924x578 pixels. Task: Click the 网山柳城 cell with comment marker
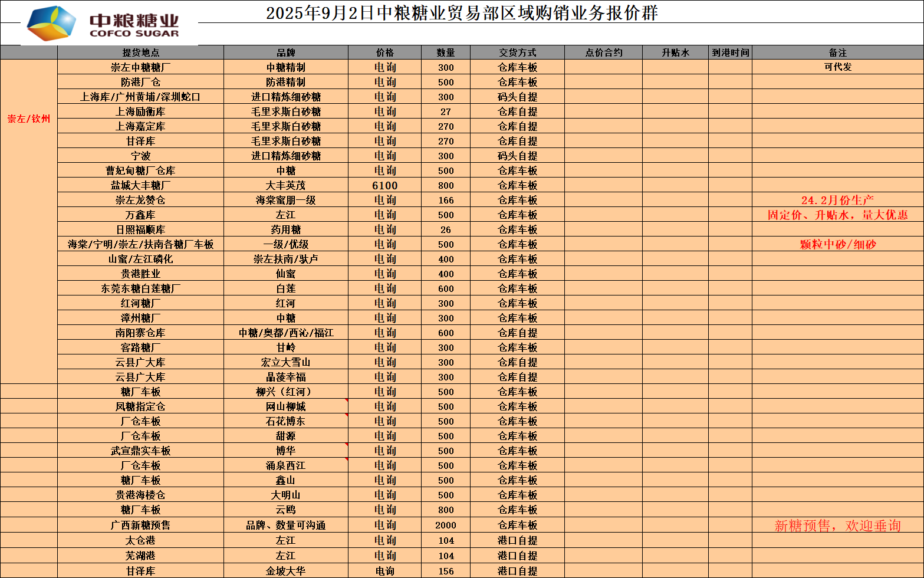coord(286,406)
